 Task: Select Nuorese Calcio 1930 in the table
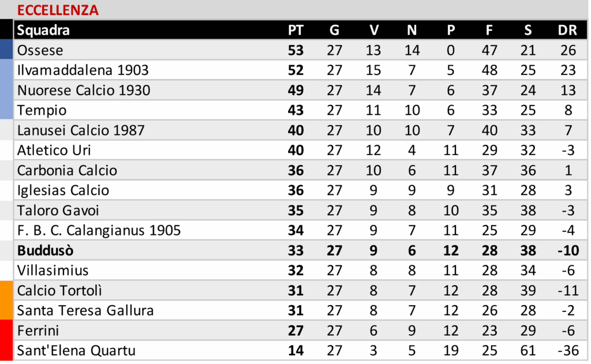click(x=84, y=91)
